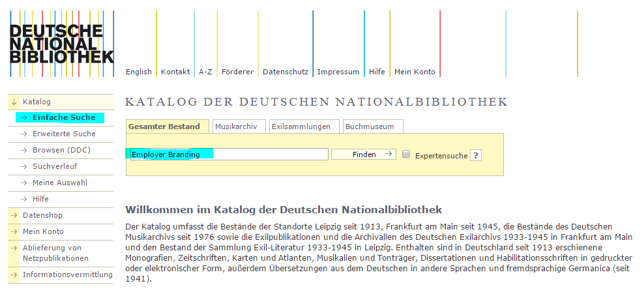Viewport: 644px width, 296px height.
Task: Click arrow icon beside Katalog
Action: point(14,102)
